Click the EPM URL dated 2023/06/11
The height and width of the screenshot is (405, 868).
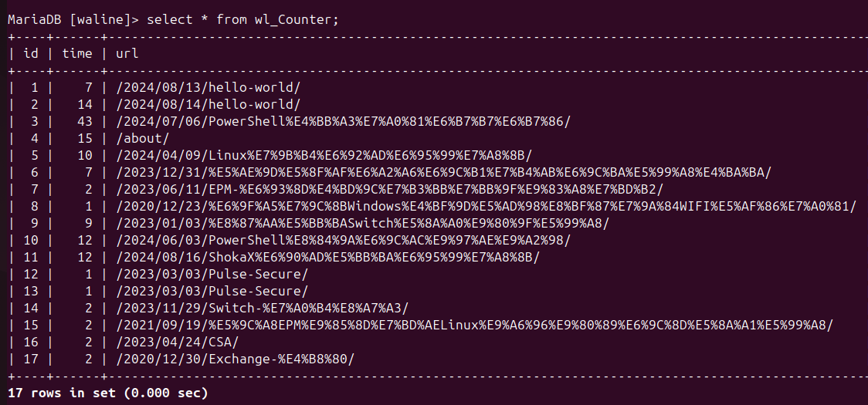point(388,189)
